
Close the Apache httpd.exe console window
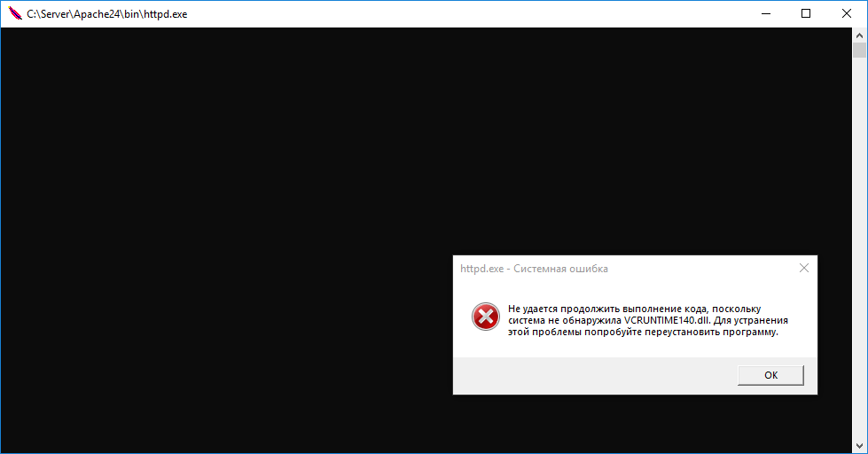847,14
